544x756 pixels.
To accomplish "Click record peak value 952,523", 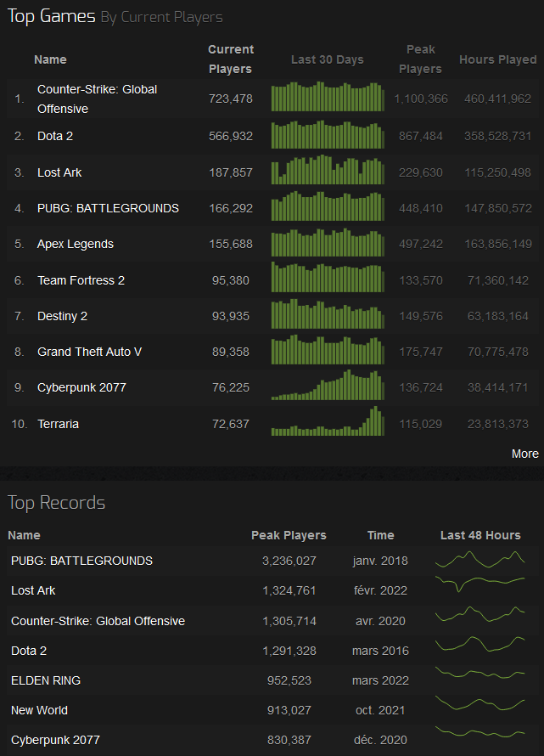I will point(289,680).
